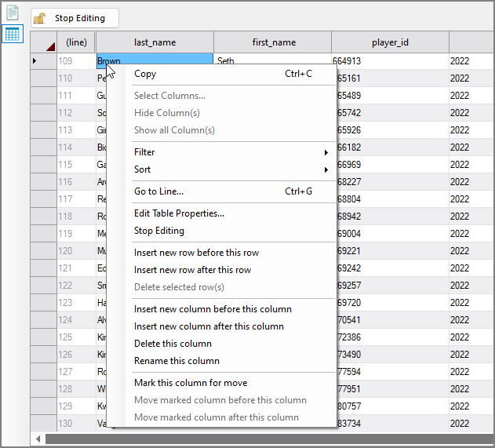
Task: Click the padlock icon on Stop Editing
Action: pos(39,18)
